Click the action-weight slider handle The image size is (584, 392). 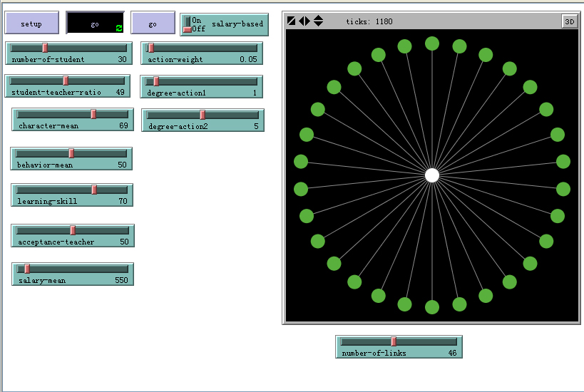coord(150,48)
